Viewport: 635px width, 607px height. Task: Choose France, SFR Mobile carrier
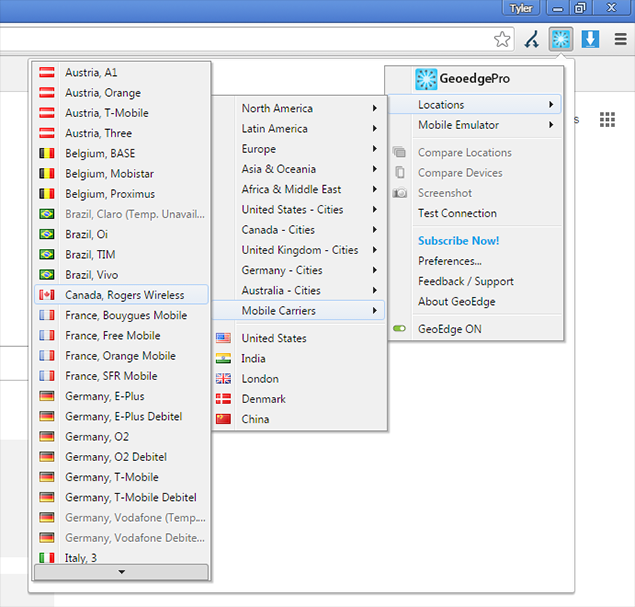[x=121, y=376]
